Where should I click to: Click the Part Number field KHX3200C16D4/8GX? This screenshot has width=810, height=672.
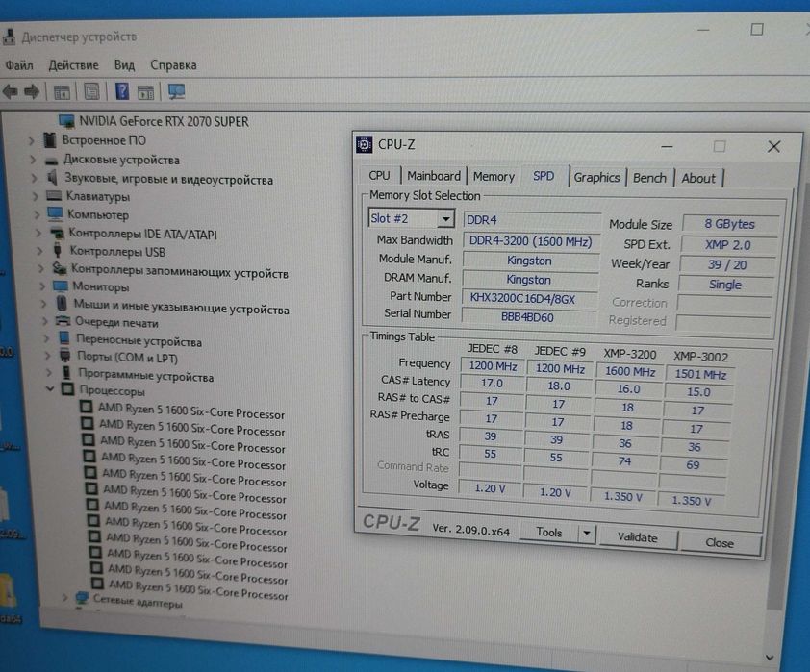[x=529, y=298]
